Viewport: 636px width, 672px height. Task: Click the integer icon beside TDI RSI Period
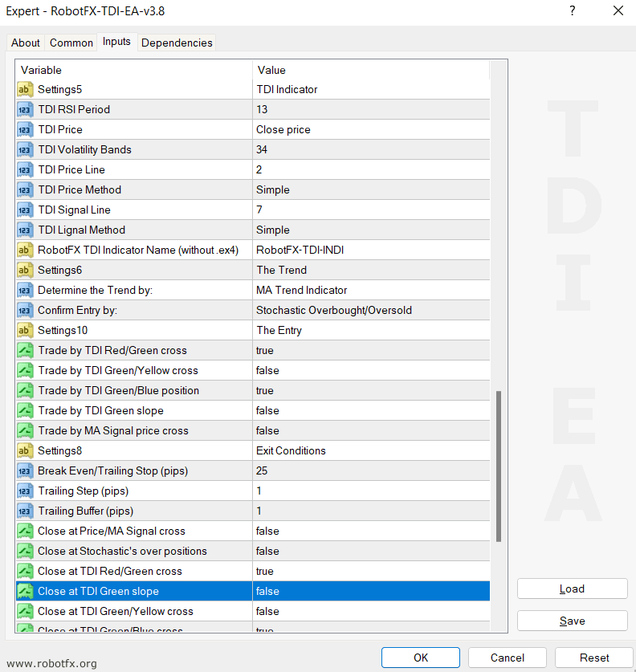(x=25, y=109)
